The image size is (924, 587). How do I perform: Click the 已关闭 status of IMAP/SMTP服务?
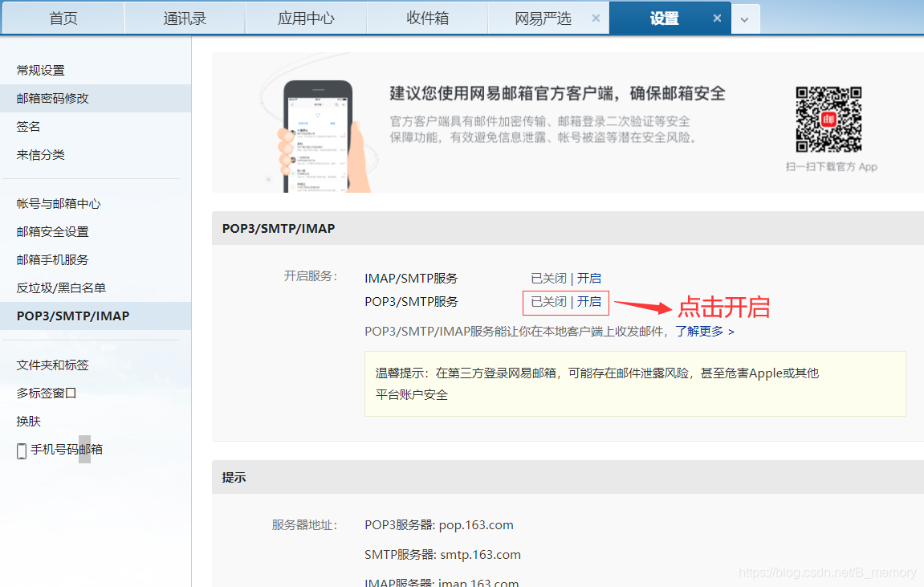pos(548,278)
